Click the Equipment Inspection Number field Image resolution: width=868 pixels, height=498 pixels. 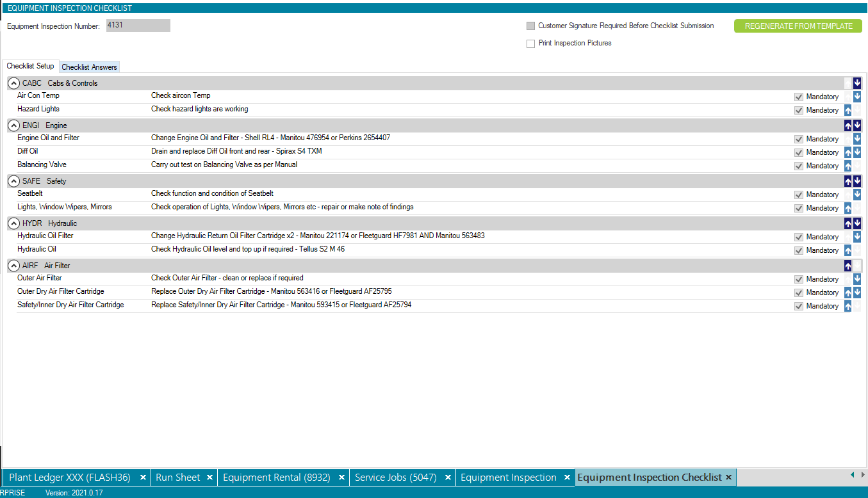pos(138,26)
